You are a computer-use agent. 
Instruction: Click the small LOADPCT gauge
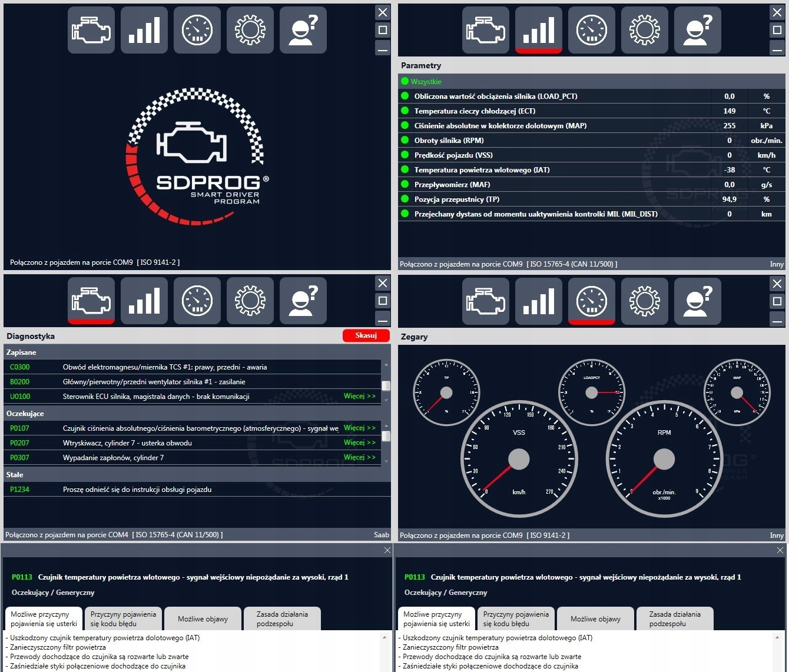point(592,392)
